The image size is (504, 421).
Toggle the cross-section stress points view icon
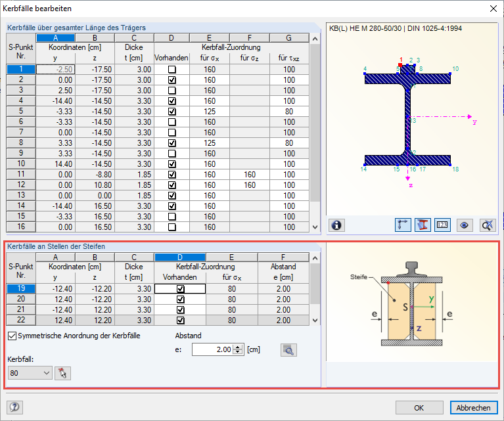coord(423,225)
